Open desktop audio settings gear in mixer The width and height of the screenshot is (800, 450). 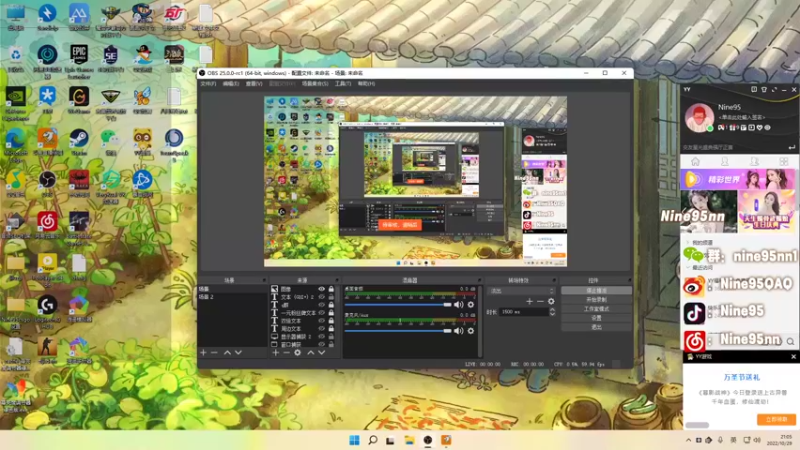(x=471, y=305)
